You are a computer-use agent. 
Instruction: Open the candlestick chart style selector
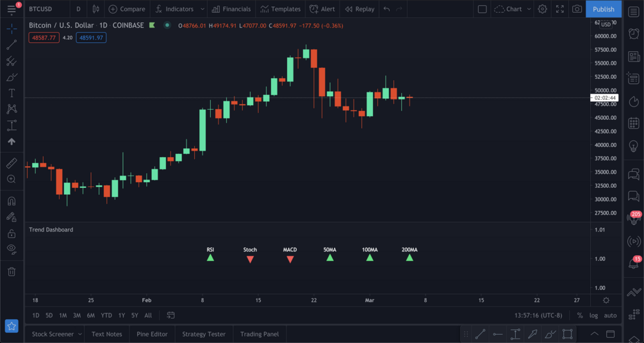tap(95, 9)
